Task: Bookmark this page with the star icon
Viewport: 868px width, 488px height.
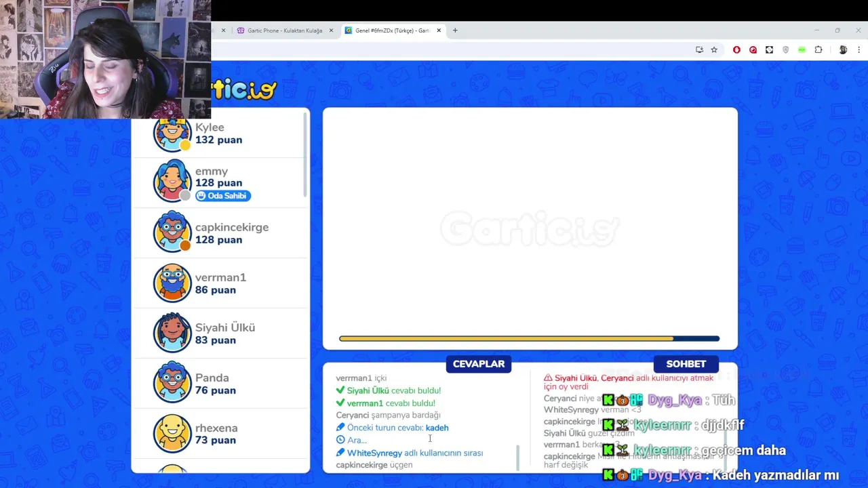Action: 714,49
